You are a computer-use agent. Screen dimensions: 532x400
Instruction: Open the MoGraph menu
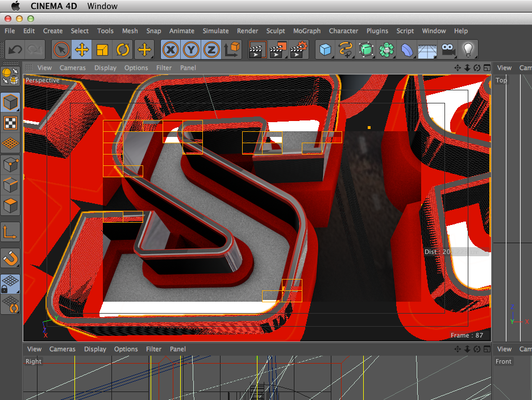coord(307,31)
